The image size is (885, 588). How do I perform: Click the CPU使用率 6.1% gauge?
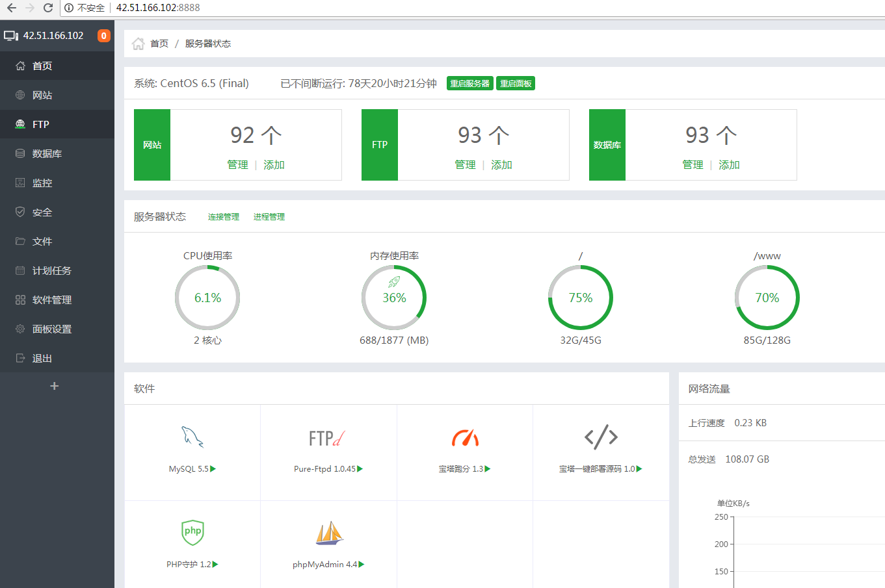pos(207,298)
